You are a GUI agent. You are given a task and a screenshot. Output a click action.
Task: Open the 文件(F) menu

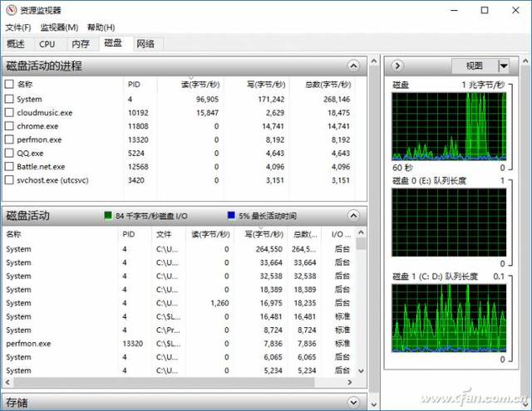(x=18, y=27)
